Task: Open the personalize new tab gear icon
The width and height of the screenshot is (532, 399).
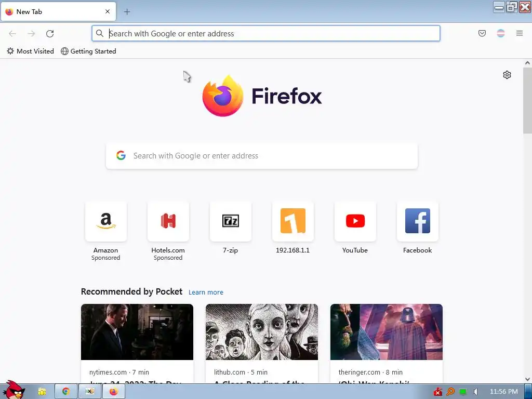Action: click(x=507, y=75)
